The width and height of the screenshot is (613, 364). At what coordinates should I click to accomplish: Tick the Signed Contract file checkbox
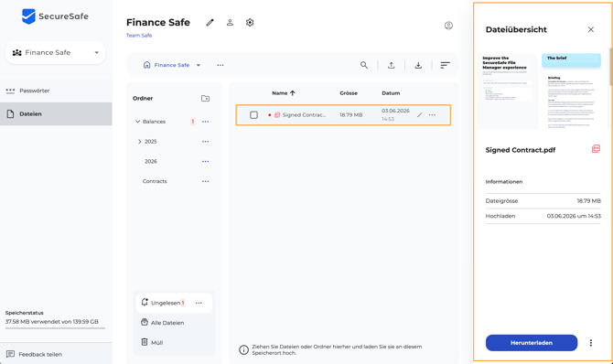click(x=253, y=115)
